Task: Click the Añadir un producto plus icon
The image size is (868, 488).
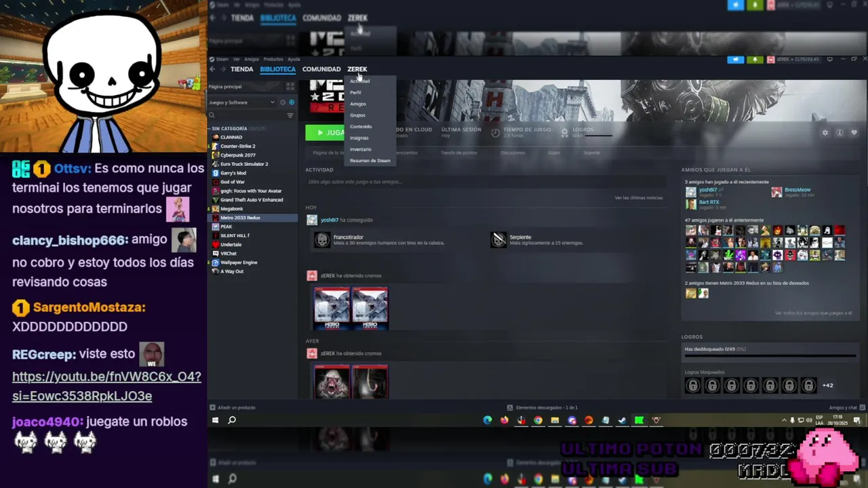Action: pos(212,407)
